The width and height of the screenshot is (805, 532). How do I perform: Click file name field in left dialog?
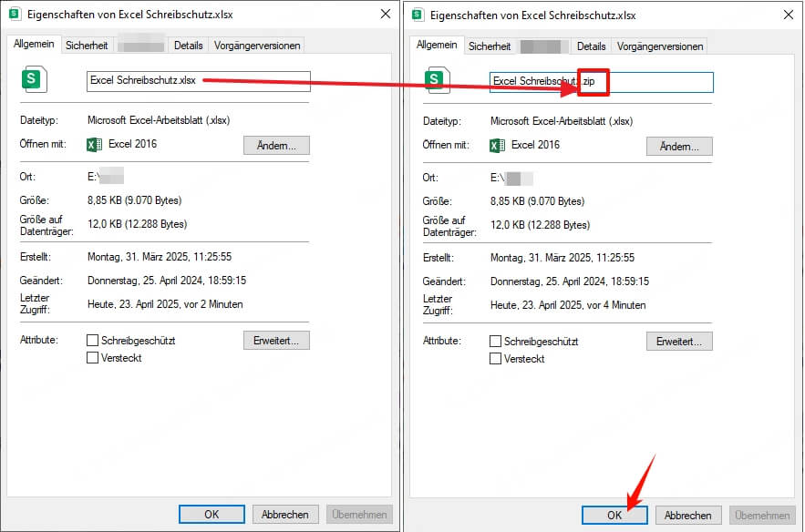coord(199,81)
